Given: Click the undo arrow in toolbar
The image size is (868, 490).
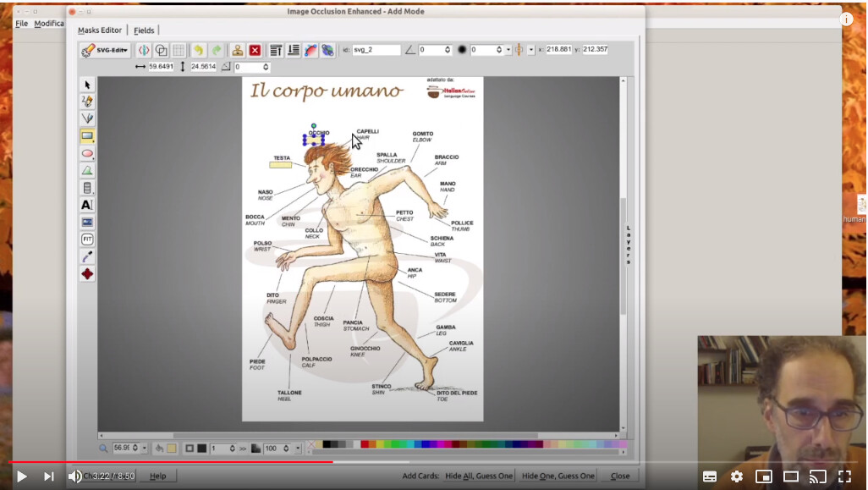Looking at the screenshot, I should coord(197,50).
